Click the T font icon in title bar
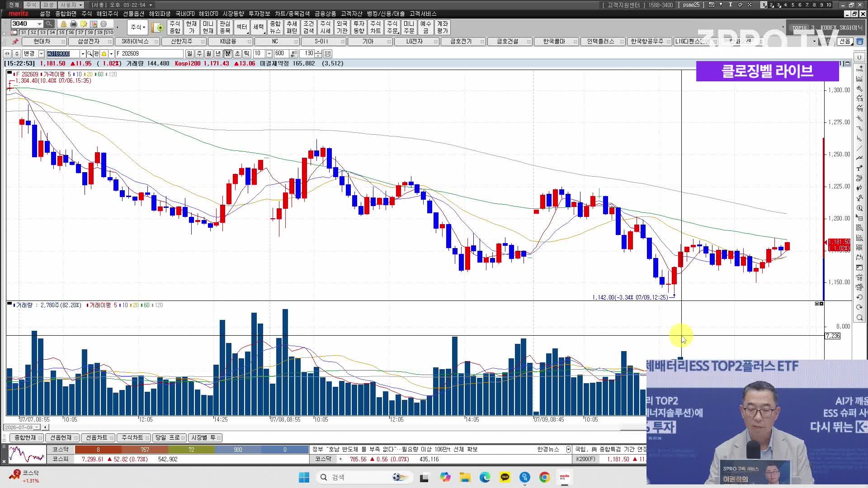The height and width of the screenshot is (488, 868). pyautogui.click(x=730, y=5)
